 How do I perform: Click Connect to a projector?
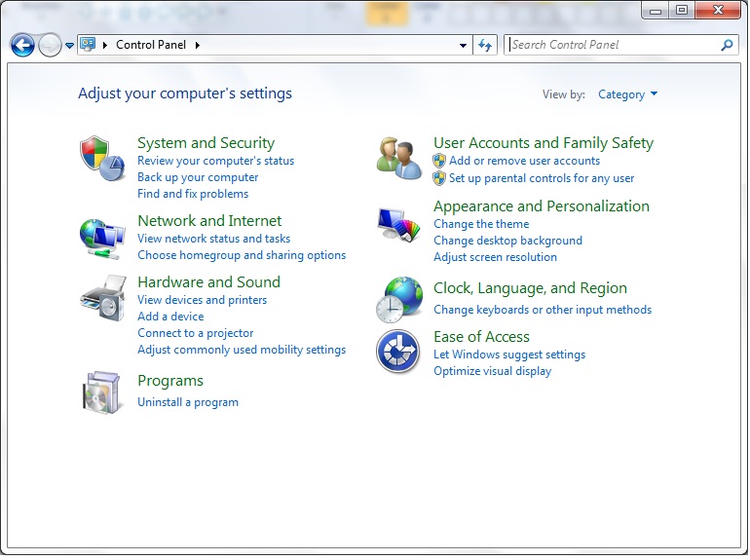coord(195,333)
